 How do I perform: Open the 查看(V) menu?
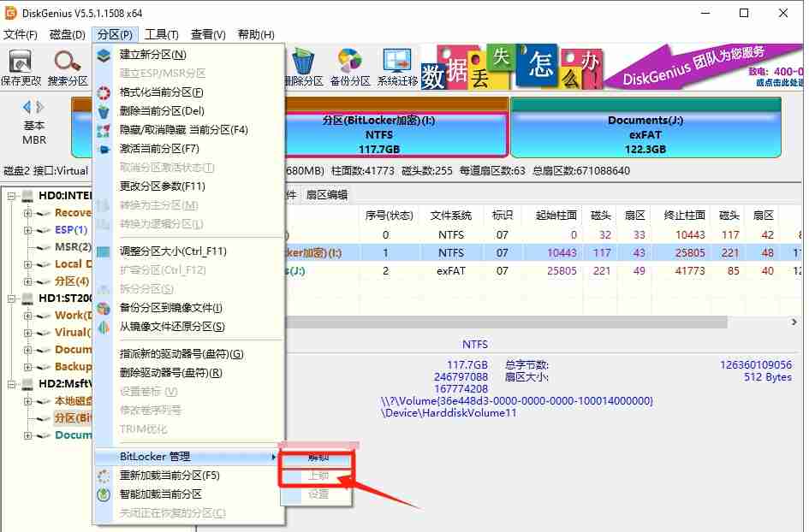click(209, 34)
